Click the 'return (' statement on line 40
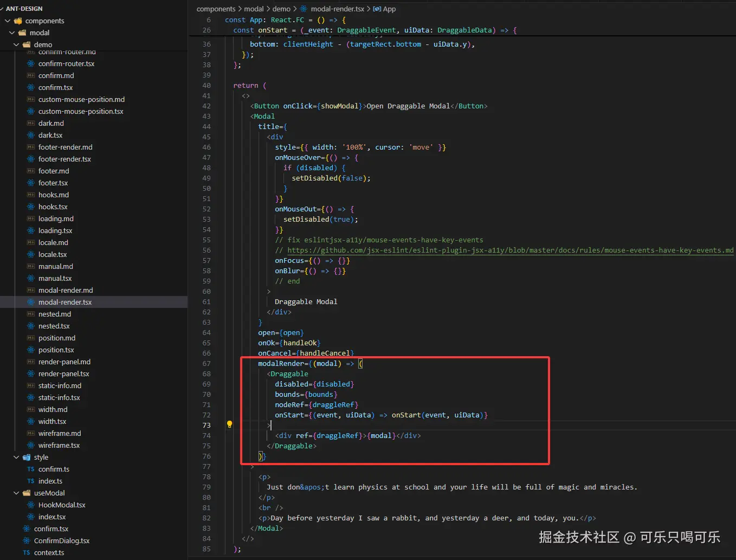 [x=250, y=85]
